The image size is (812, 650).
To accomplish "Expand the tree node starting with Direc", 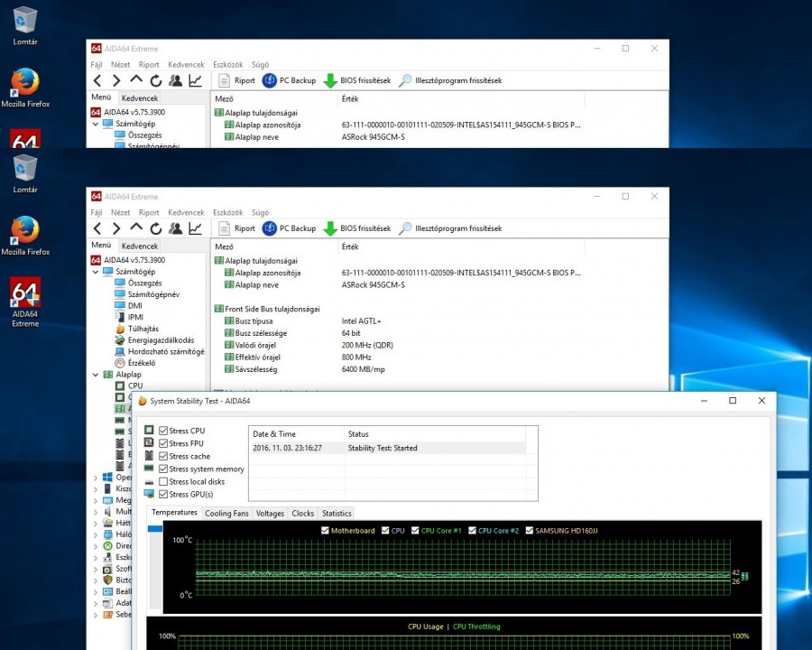I will pos(96,546).
